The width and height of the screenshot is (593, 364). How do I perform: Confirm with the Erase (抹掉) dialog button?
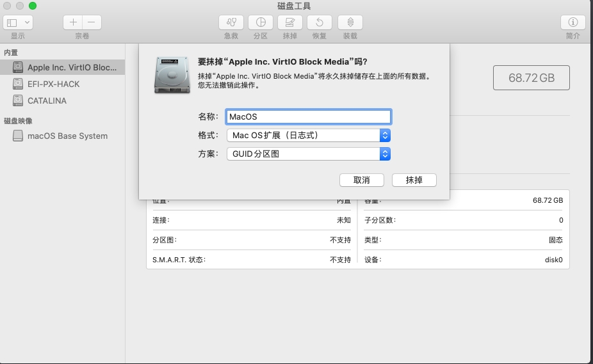414,180
